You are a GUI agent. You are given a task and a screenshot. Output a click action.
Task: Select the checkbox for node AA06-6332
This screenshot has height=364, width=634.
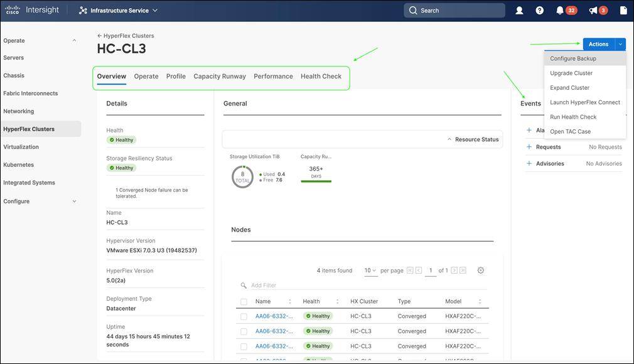coord(244,316)
